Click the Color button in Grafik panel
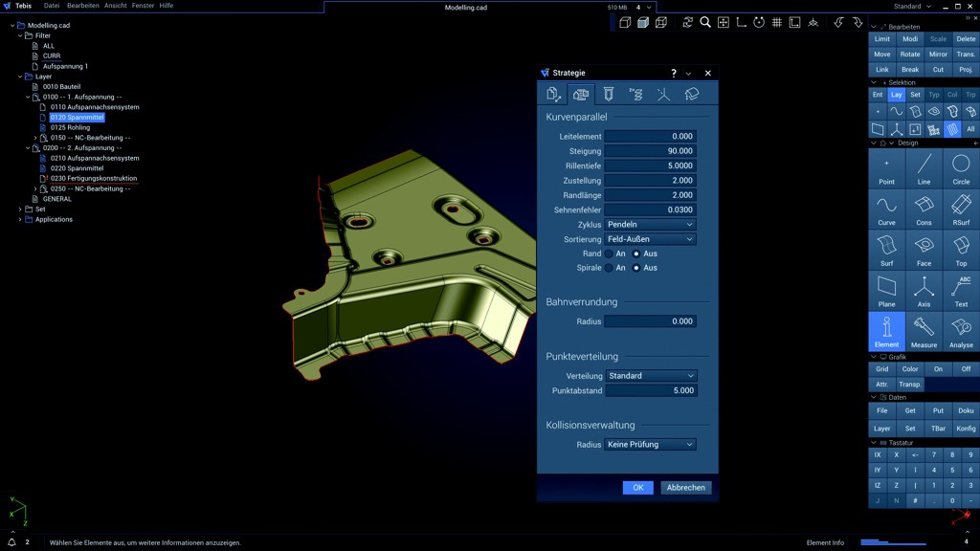 pyautogui.click(x=910, y=369)
